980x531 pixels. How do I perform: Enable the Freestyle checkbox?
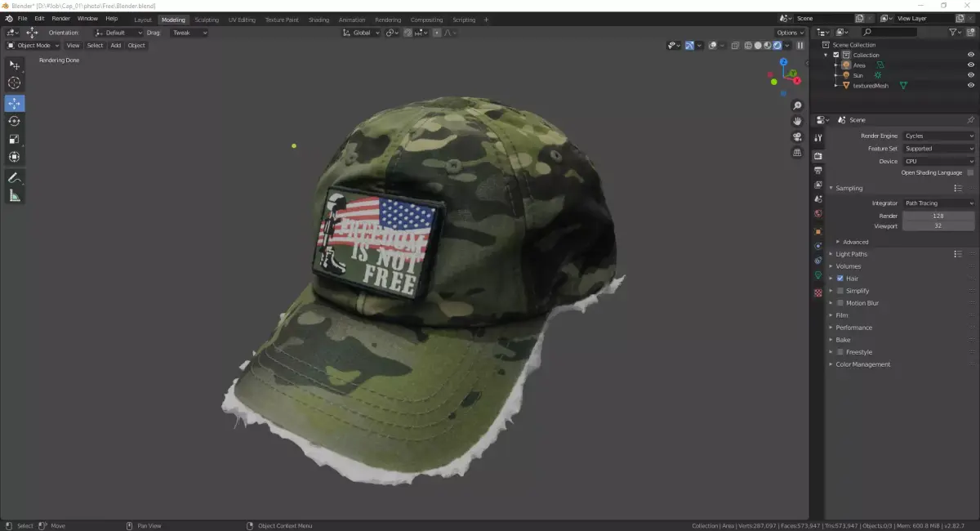tap(840, 352)
